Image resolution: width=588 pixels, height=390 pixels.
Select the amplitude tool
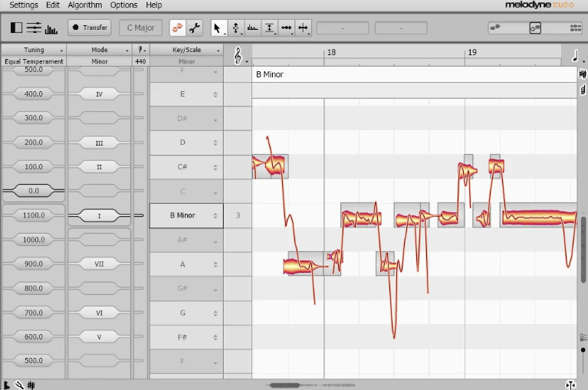tap(269, 28)
